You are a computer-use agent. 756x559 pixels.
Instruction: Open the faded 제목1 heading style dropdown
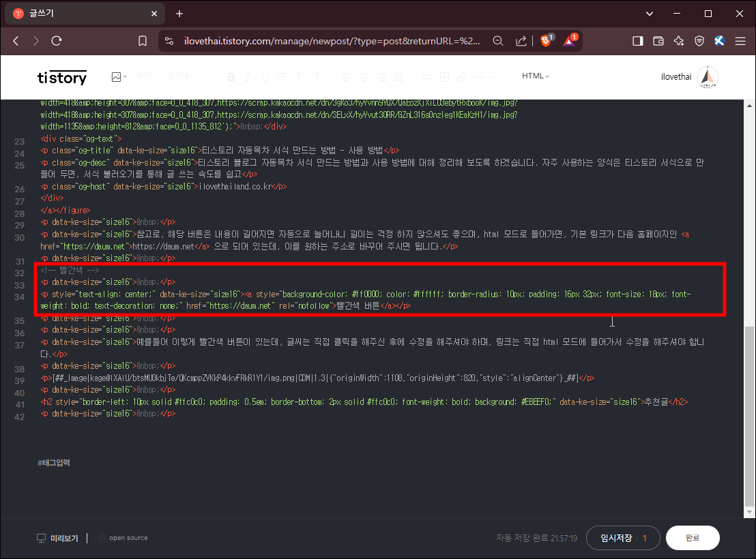point(146,76)
